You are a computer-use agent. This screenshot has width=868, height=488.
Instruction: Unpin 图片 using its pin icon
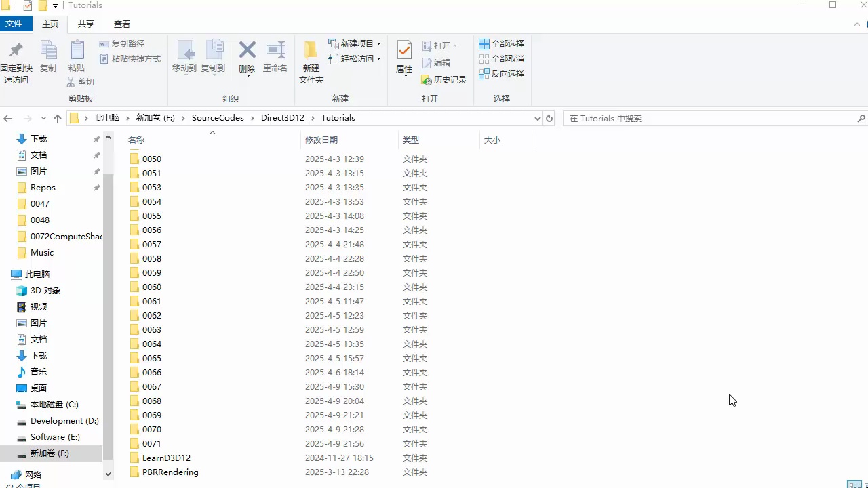tap(96, 171)
